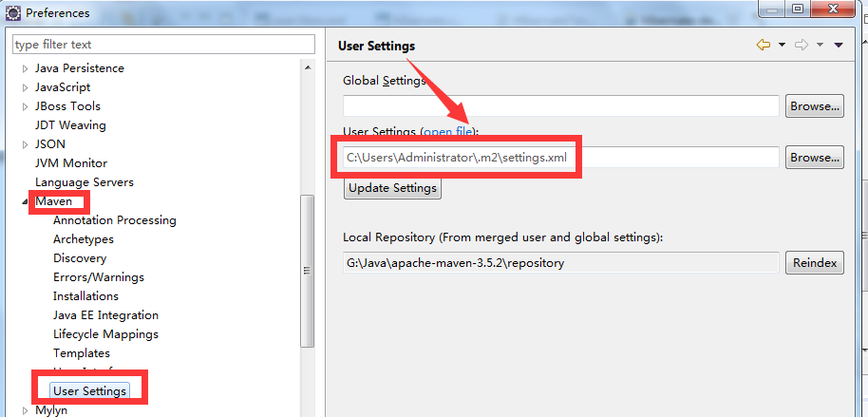
Task: Focus the Global Settings path field
Action: point(560,105)
